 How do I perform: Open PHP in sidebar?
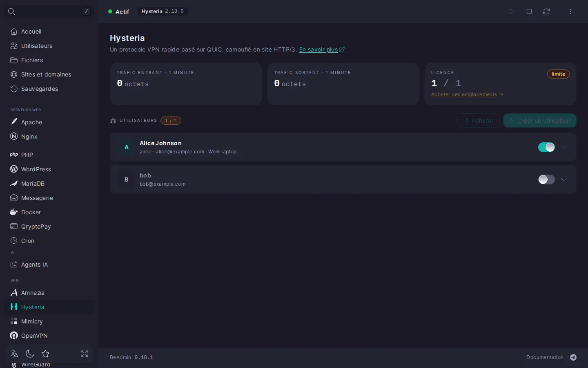[x=49, y=155]
